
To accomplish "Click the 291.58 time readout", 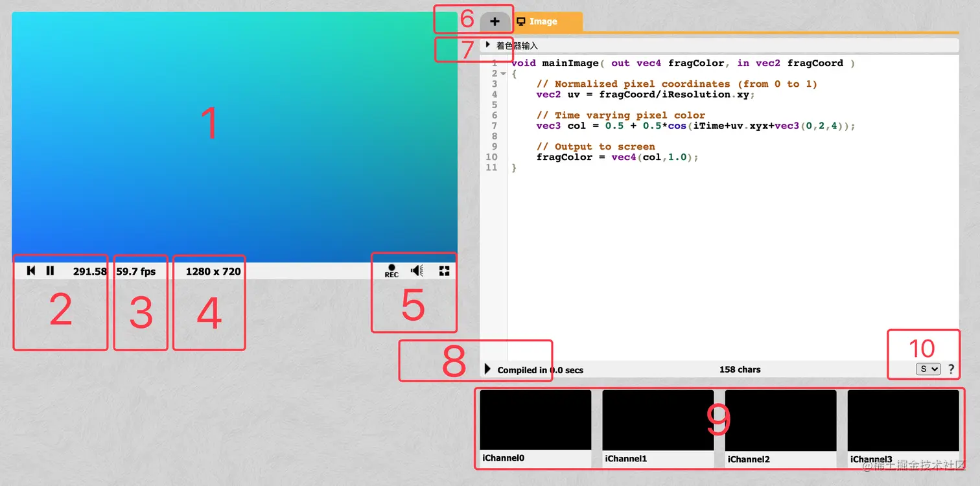I will click(x=90, y=272).
